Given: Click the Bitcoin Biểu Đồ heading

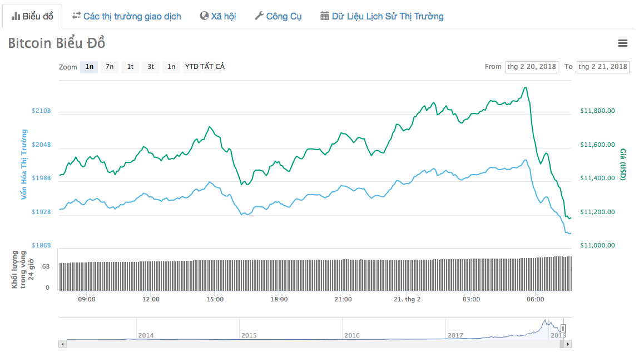Looking at the screenshot, I should pos(57,43).
